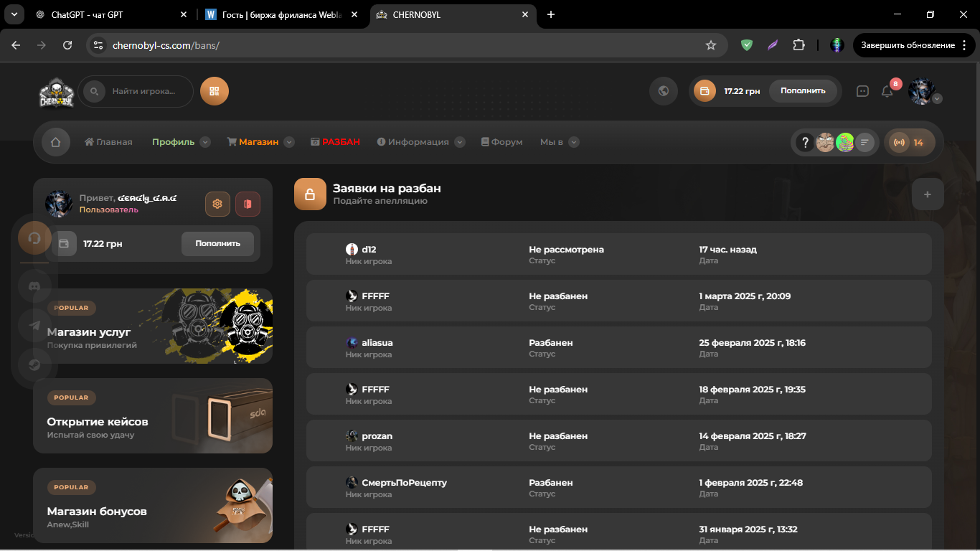Screen dimensions: 980x551
Task: Click the plus button to add appeal
Action: 928,194
